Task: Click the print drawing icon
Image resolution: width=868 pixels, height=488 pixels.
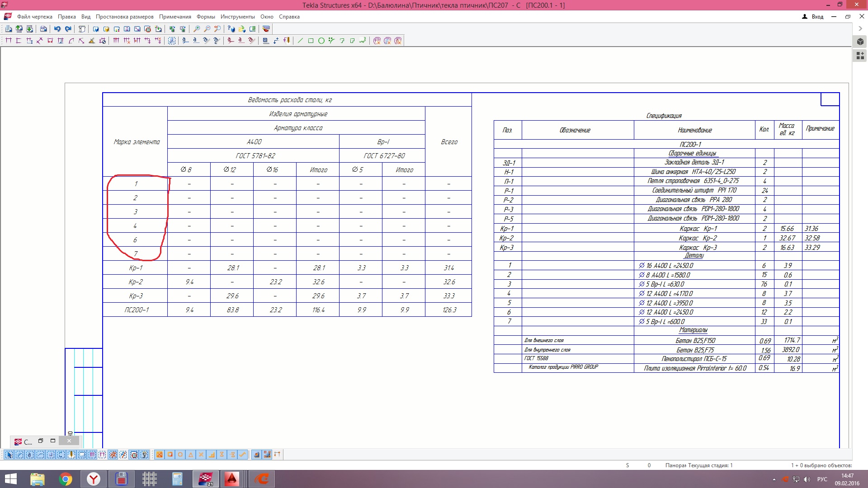Action: pyautogui.click(x=43, y=29)
